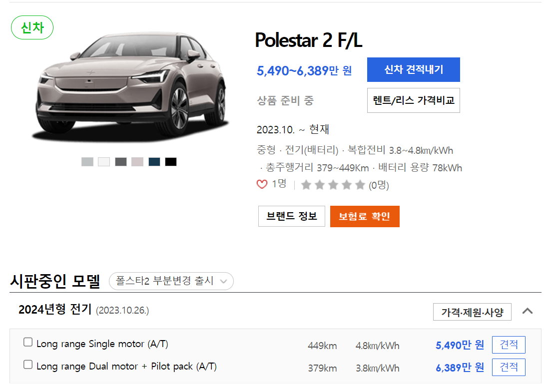Click 견적 for the 6,389만 원 model
Image resolution: width=553 pixels, height=392 pixels.
coord(509,368)
